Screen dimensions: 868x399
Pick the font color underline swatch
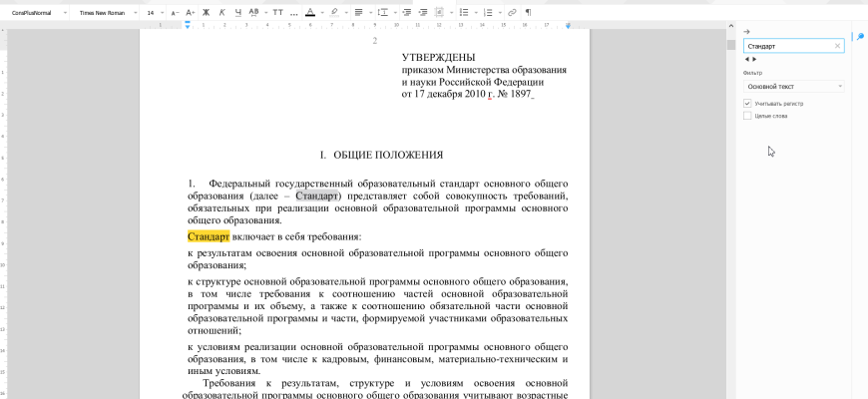point(310,12)
